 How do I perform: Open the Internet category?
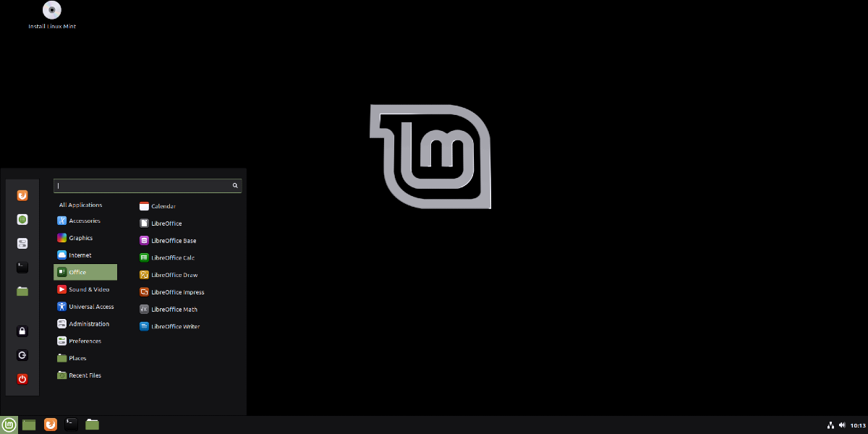pos(85,255)
